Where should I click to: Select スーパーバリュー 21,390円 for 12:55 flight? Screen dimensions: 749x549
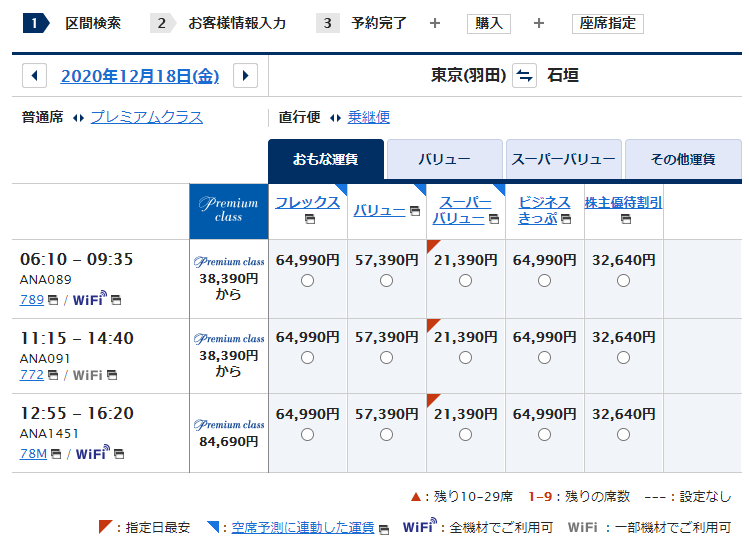click(465, 434)
